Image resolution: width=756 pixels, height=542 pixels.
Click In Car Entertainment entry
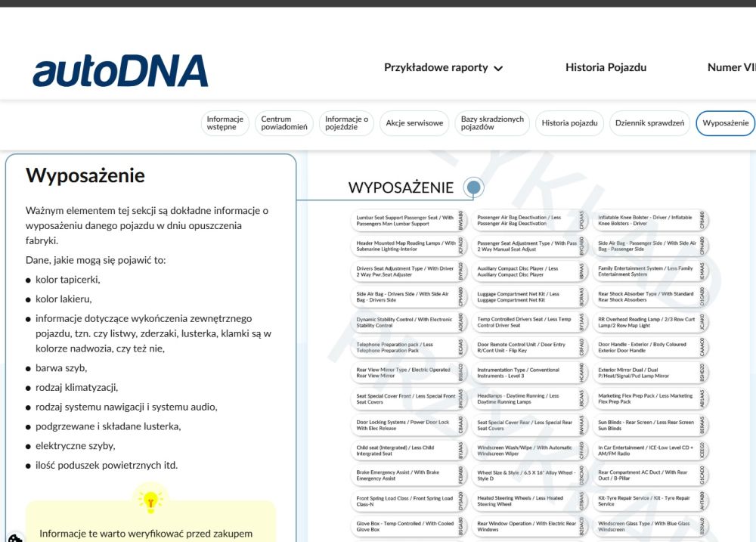649,451
